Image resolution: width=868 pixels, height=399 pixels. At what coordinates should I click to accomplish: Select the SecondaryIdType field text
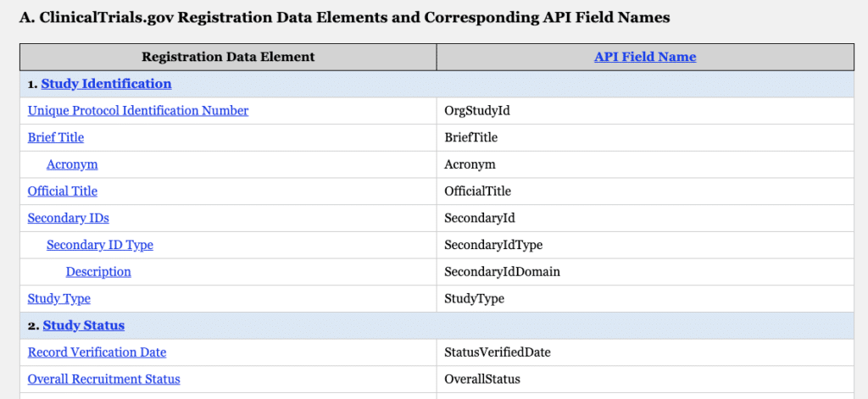point(493,245)
